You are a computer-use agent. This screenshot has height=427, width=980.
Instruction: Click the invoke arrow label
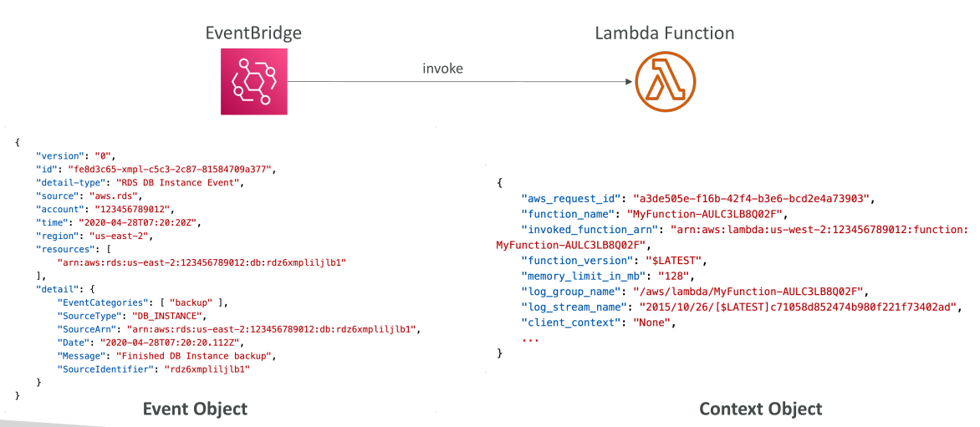[x=443, y=69]
